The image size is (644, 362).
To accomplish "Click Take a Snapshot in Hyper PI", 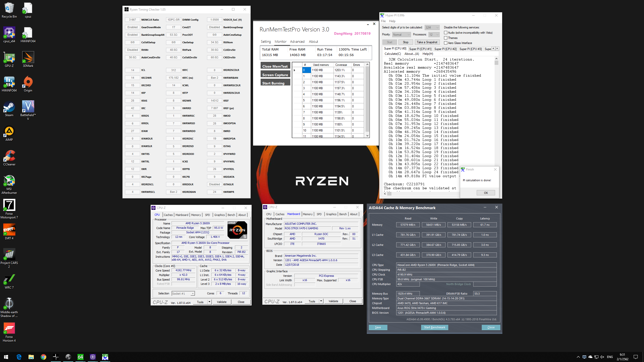I will pyautogui.click(x=427, y=42).
